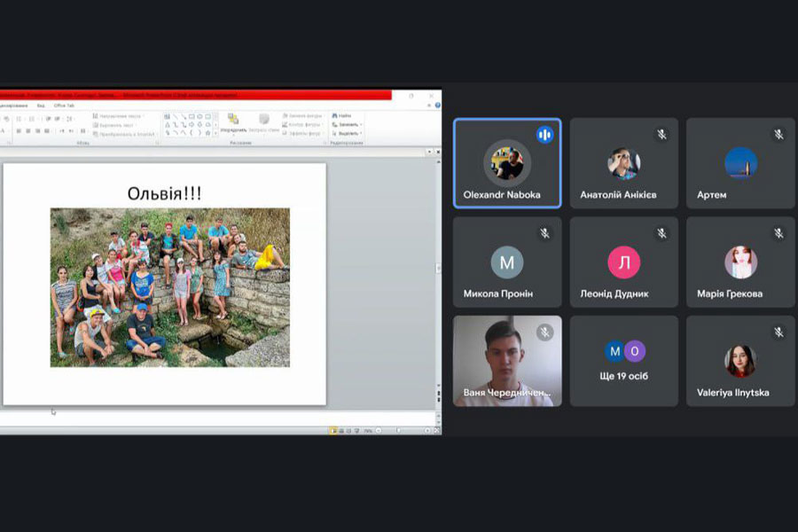The image size is (798, 532).
Task: Open the Вид (View) ribbon tab
Action: point(41,106)
